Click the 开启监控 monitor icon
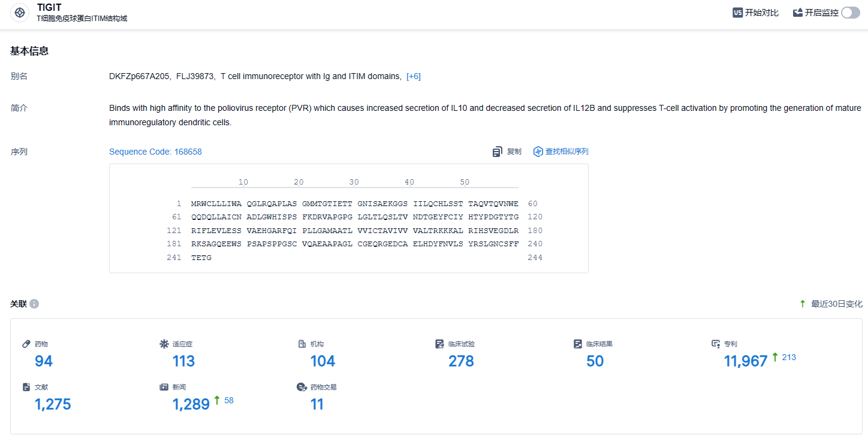 pyautogui.click(x=798, y=13)
